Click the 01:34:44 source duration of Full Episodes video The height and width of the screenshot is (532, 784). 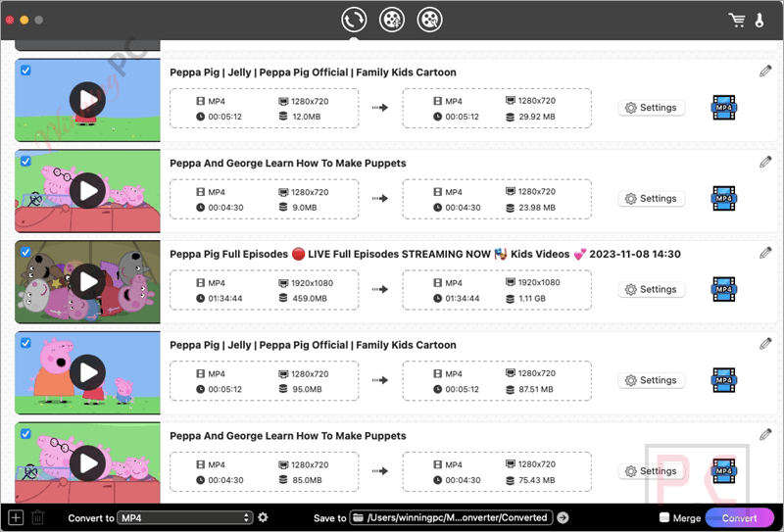[225, 299]
